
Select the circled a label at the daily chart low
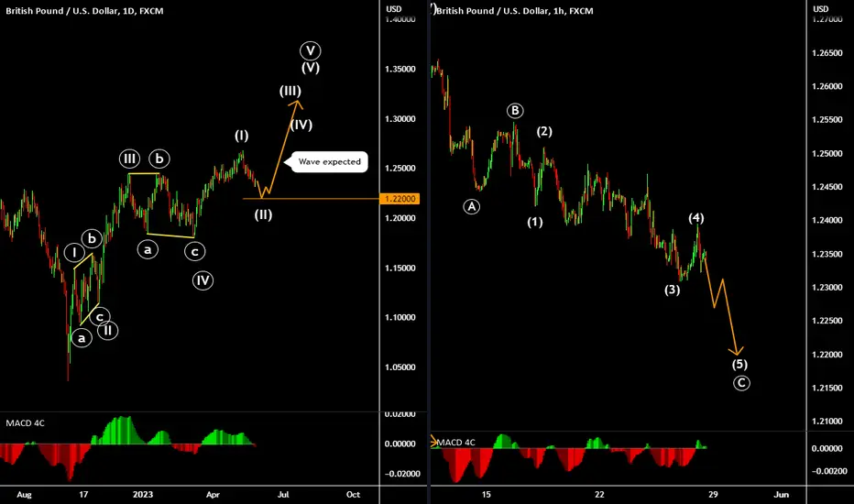82,338
